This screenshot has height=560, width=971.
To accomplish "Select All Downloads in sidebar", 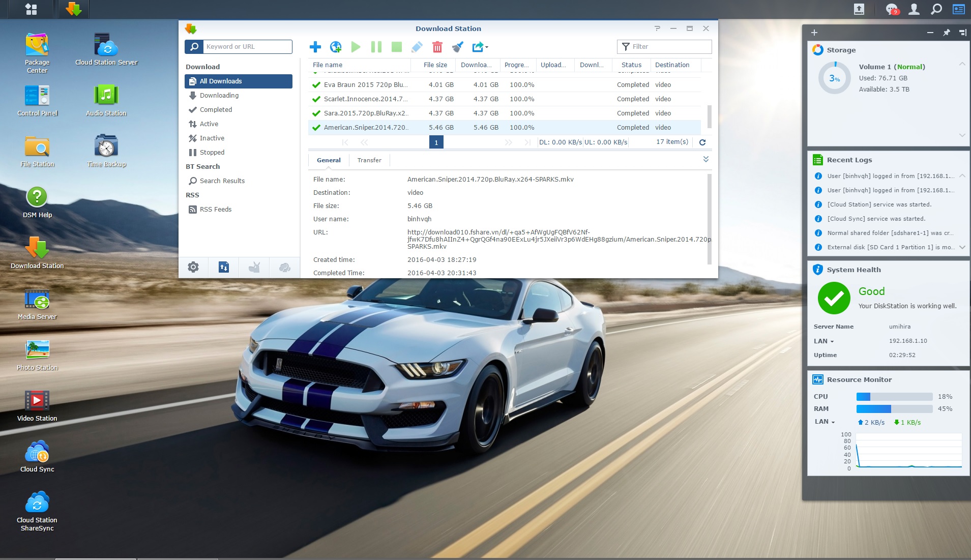I will coord(239,81).
